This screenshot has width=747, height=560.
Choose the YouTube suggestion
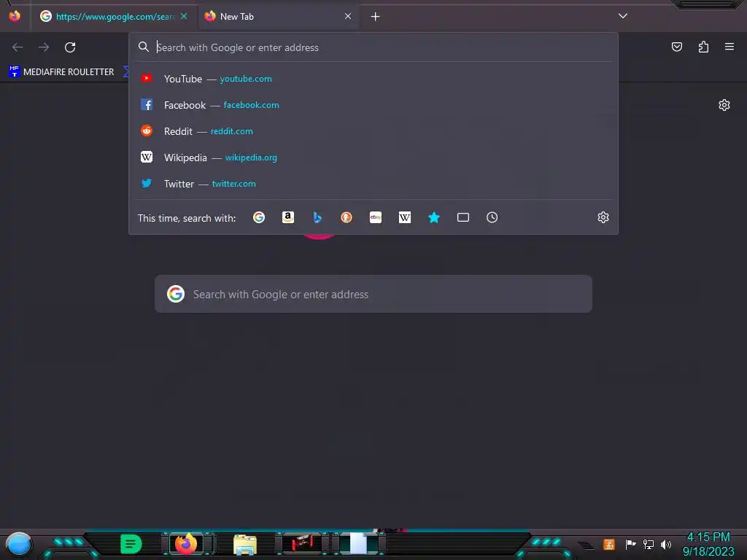pos(373,79)
